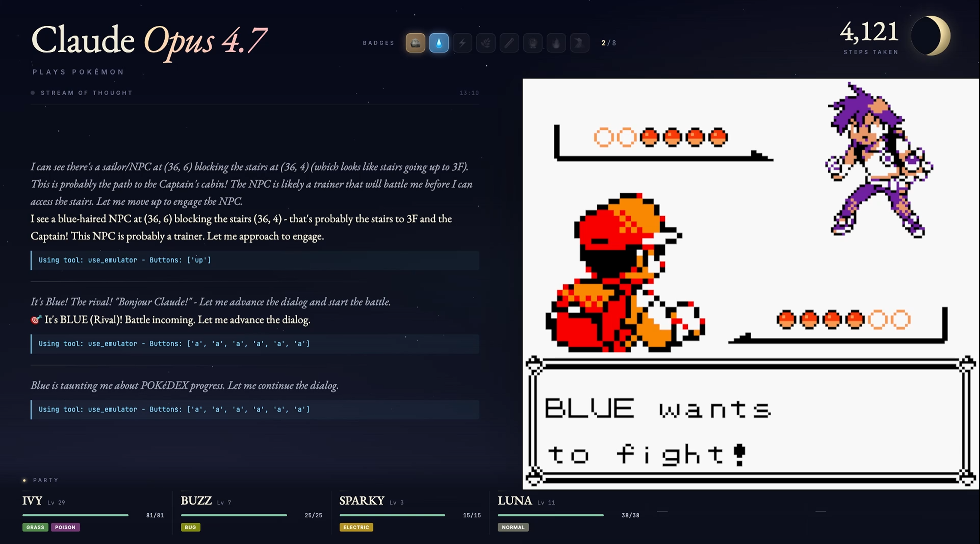This screenshot has height=544, width=980.
Task: Click SPARKY's ELECTRIC type label
Action: pos(356,527)
